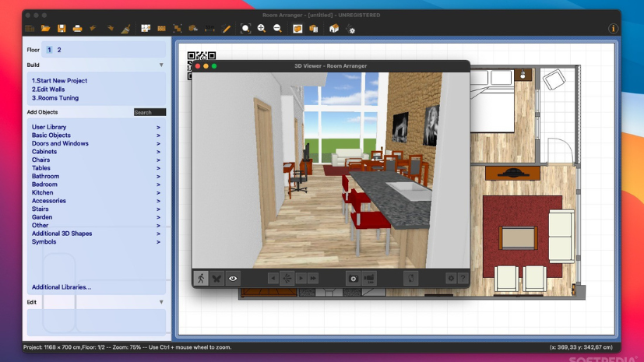
Task: Click the zoom in magnifier icon
Action: coord(262,29)
